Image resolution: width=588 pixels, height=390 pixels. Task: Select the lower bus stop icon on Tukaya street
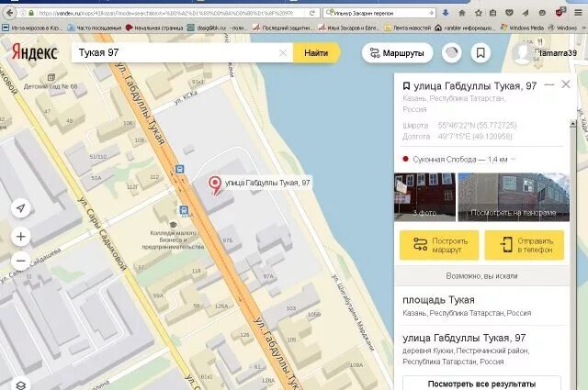[184, 210]
